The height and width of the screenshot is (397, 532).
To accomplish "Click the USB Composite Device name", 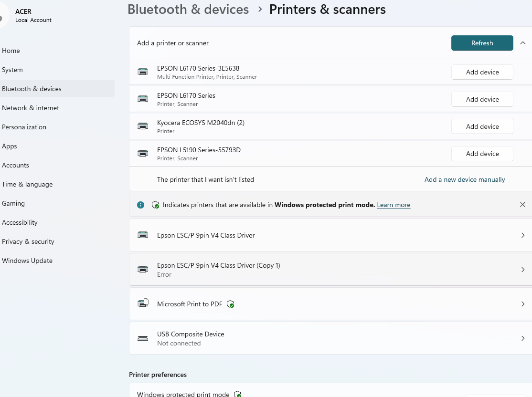I will click(x=191, y=334).
